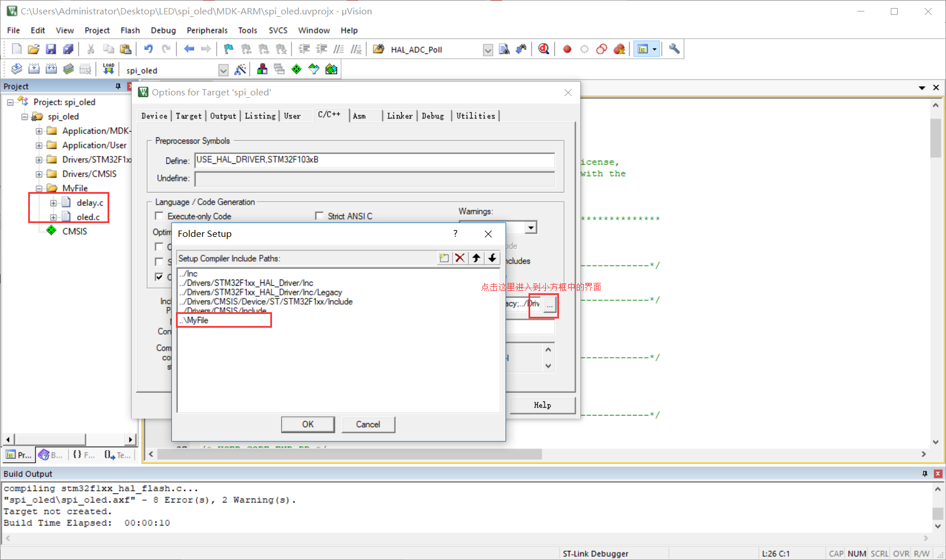Click the Paste clipboard icon
The height and width of the screenshot is (560, 946).
coord(125,49)
